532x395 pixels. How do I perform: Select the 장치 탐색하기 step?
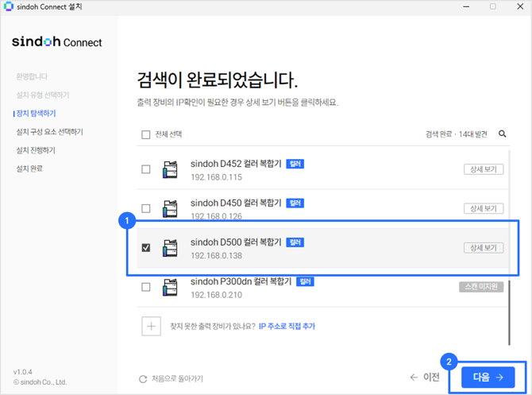point(36,114)
